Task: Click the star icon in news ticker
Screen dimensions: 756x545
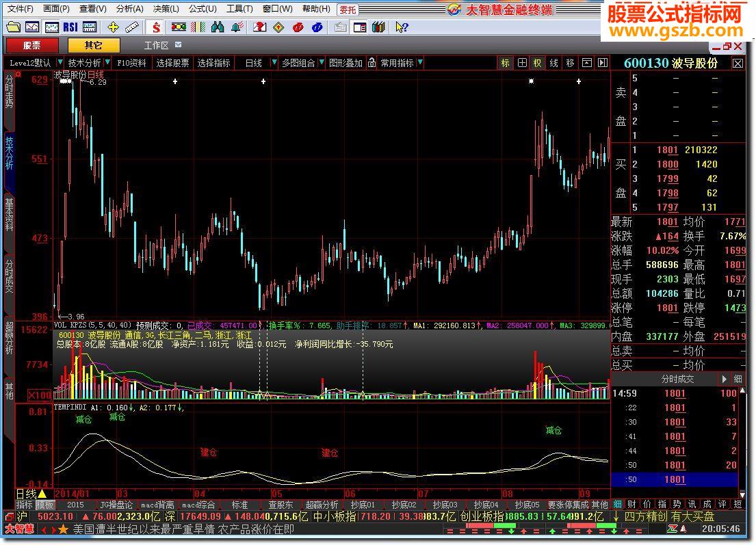Action: (63, 529)
